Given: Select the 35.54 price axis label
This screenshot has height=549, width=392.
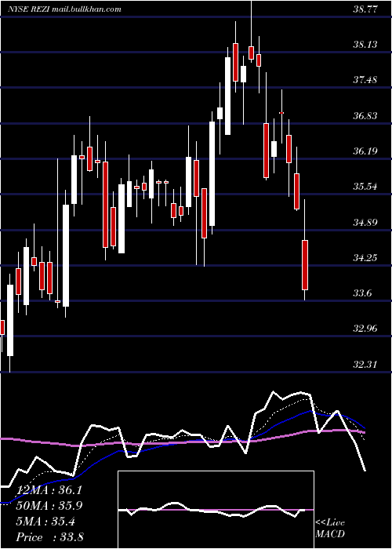Looking at the screenshot, I should click(x=365, y=187).
